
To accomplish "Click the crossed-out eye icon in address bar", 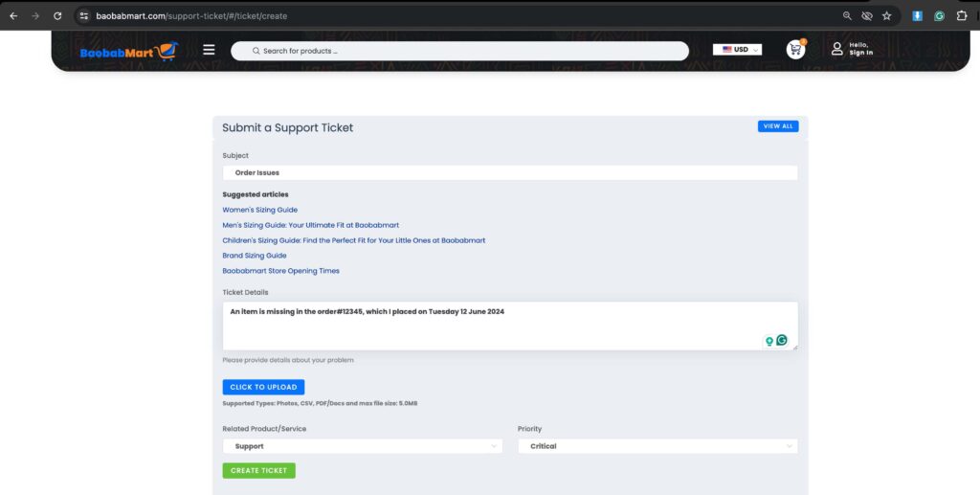I will click(x=867, y=16).
